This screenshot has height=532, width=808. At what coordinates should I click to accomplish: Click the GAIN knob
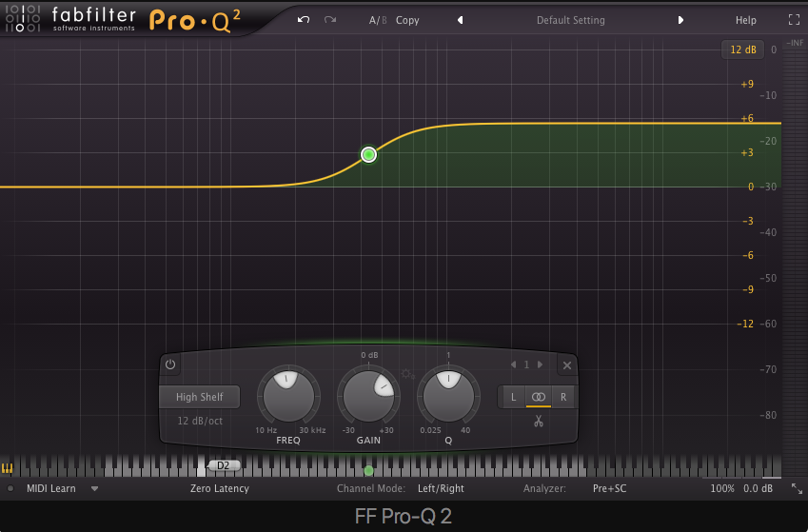point(368,397)
